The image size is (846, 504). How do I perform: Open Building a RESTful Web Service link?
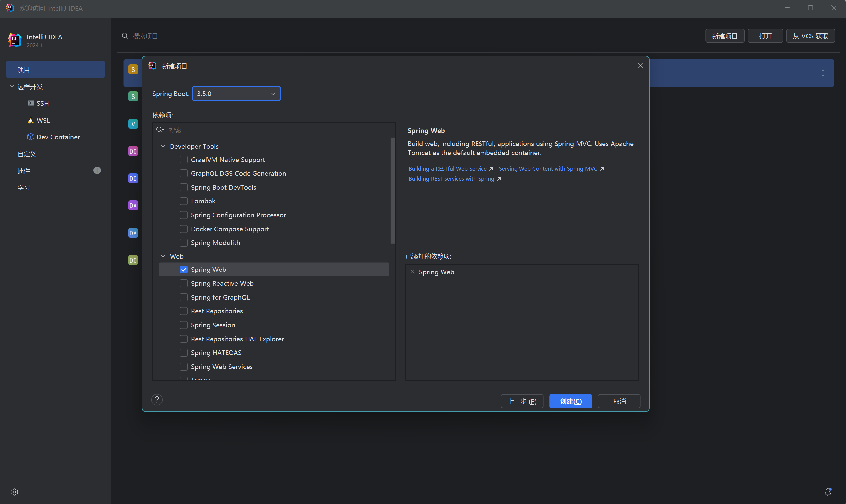(x=447, y=169)
